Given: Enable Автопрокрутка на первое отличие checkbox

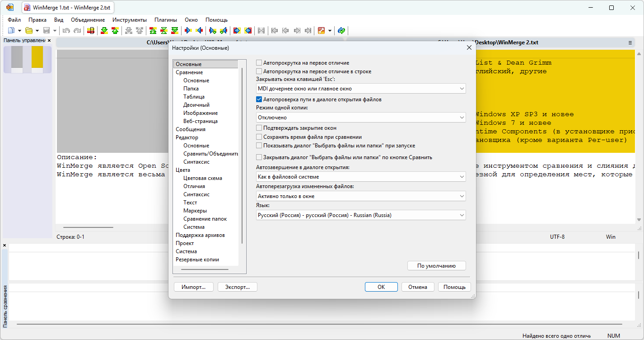Looking at the screenshot, I should (259, 63).
